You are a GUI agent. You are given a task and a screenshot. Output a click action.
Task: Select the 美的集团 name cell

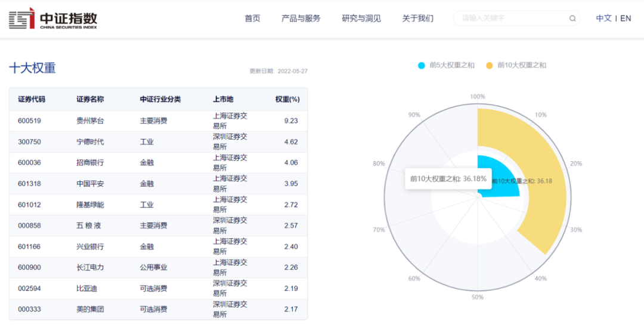(x=90, y=310)
